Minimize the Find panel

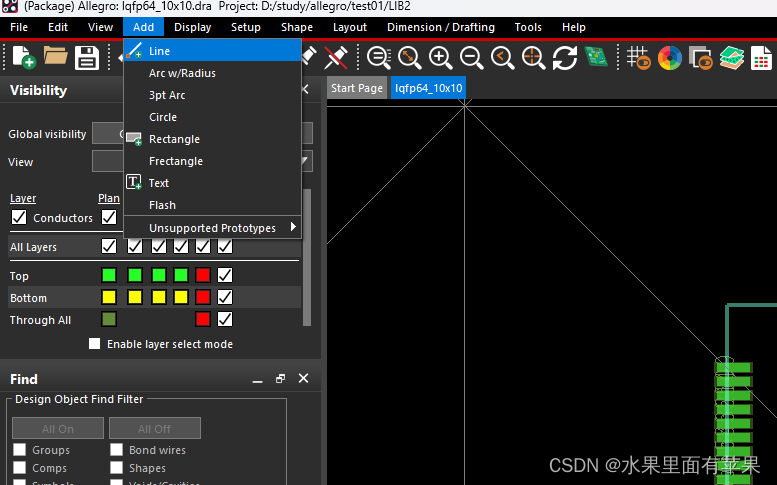click(x=258, y=379)
